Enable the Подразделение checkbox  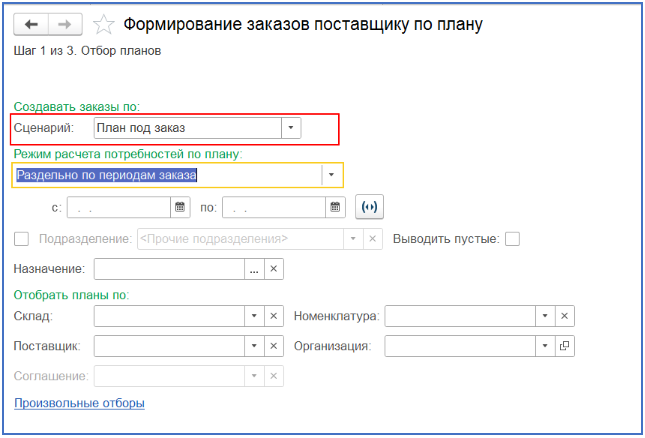21,239
